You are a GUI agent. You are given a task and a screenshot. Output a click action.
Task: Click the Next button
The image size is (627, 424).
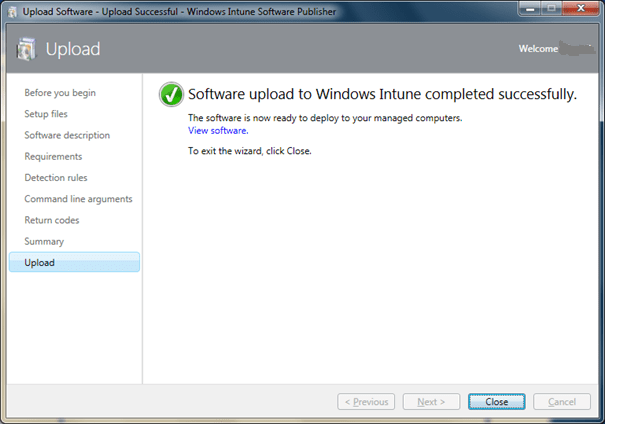coord(431,402)
